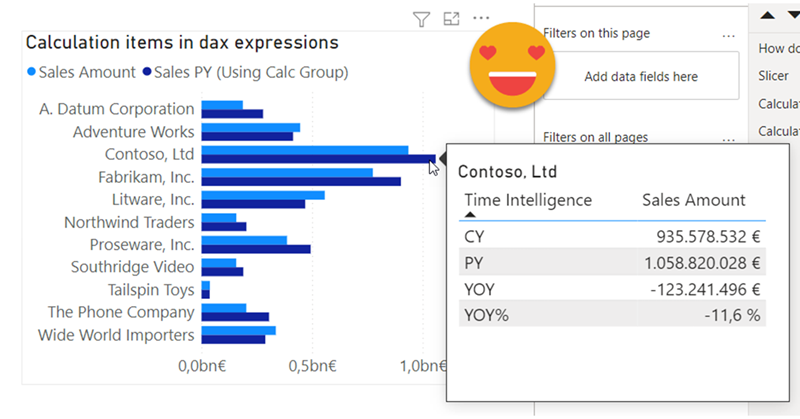Toggle the Sales Amount legend marker

(31, 72)
